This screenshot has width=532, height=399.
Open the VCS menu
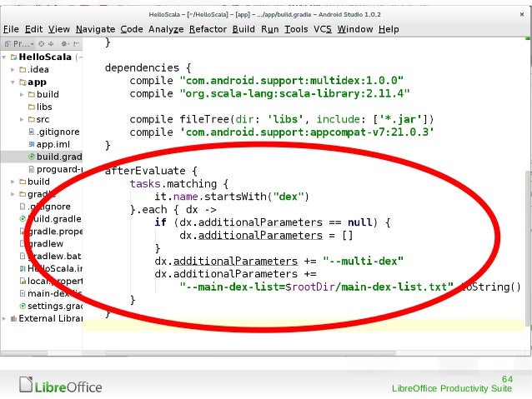pyautogui.click(x=323, y=29)
